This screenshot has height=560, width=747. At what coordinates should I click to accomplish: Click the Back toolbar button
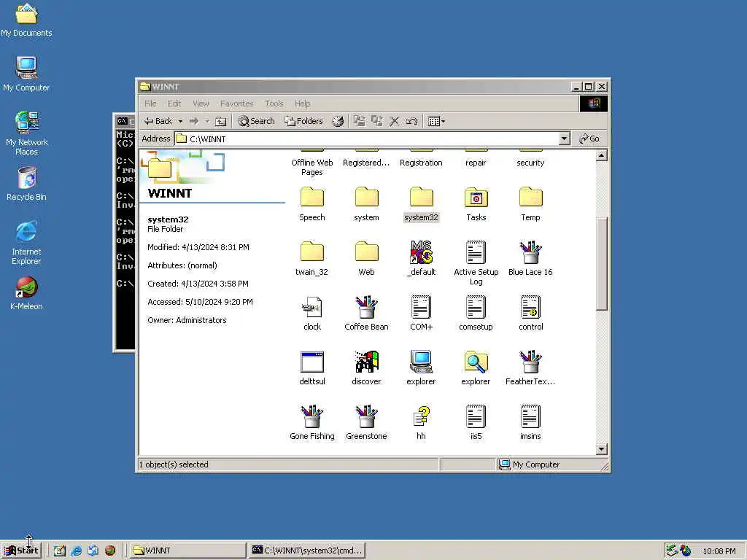click(x=158, y=121)
